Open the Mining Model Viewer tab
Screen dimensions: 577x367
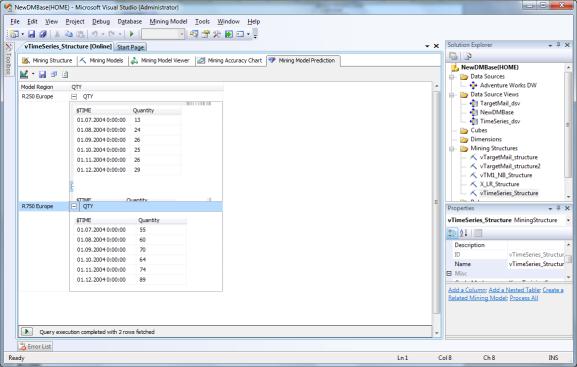pyautogui.click(x=160, y=61)
